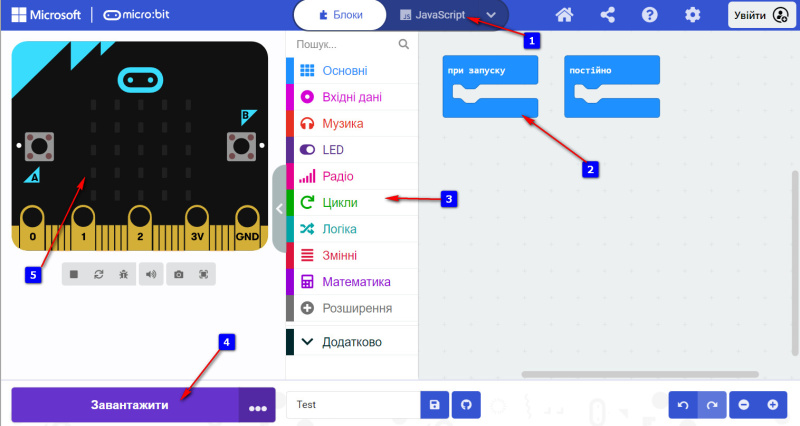Mute the simulator audio
The image size is (800, 426).
click(x=151, y=274)
